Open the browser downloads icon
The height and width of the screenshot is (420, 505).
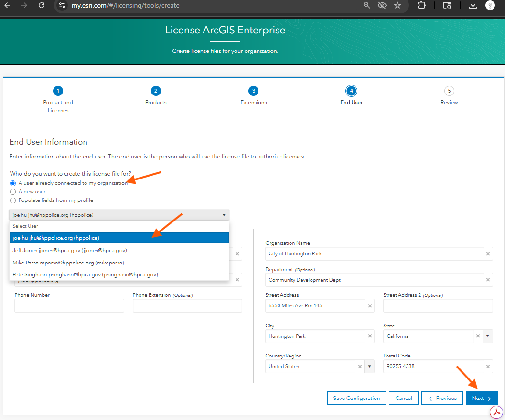(x=473, y=6)
